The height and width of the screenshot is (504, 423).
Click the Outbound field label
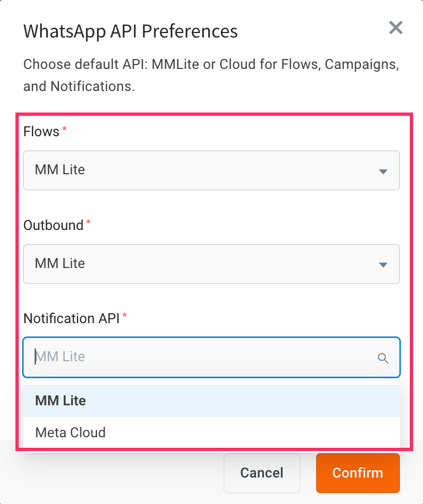(53, 225)
